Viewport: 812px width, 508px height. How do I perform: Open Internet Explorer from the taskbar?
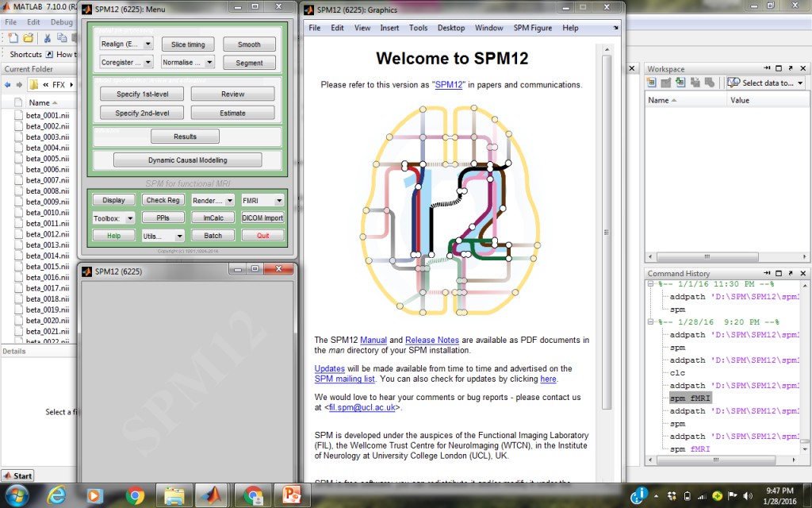click(x=56, y=496)
